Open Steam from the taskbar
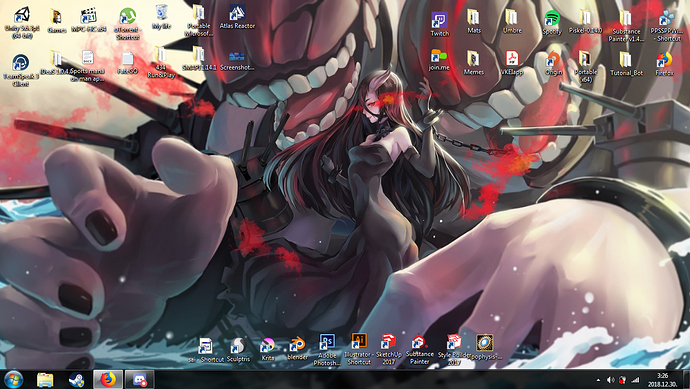The width and height of the screenshot is (690, 389). click(77, 379)
